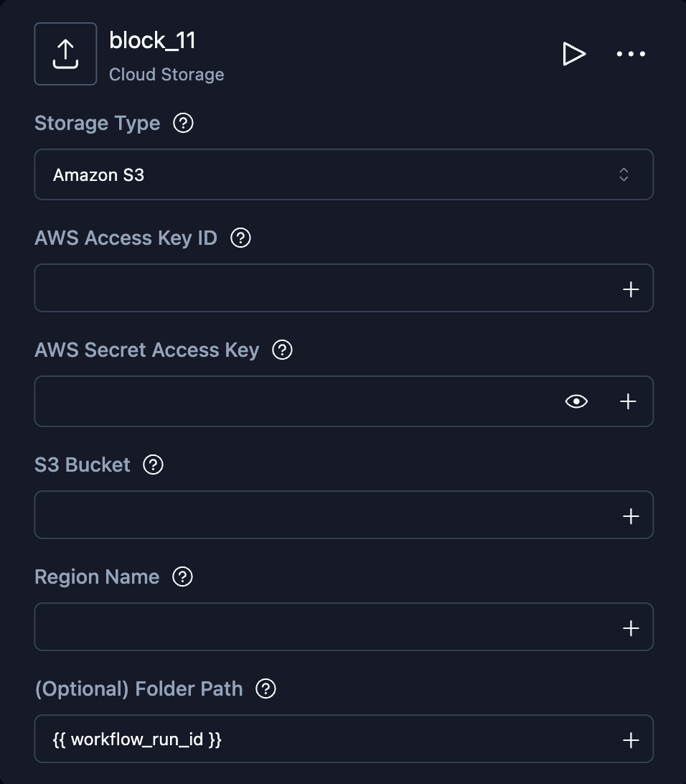This screenshot has height=784, width=686.
Task: Open the three-dot more options menu
Action: [631, 54]
